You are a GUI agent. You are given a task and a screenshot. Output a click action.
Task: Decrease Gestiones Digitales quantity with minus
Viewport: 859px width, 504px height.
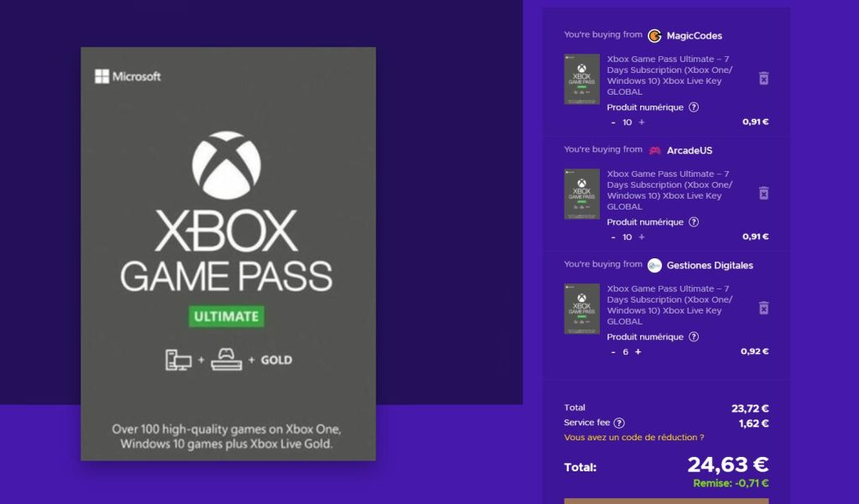pos(613,351)
